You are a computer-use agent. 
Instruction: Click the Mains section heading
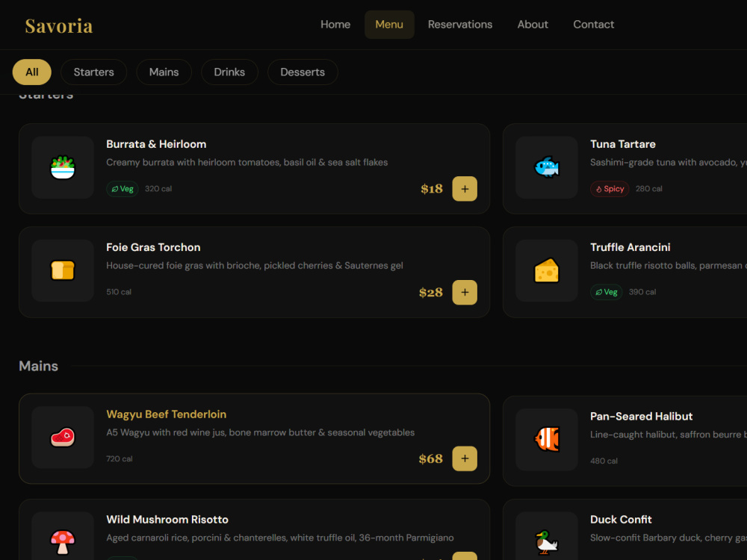tap(38, 366)
